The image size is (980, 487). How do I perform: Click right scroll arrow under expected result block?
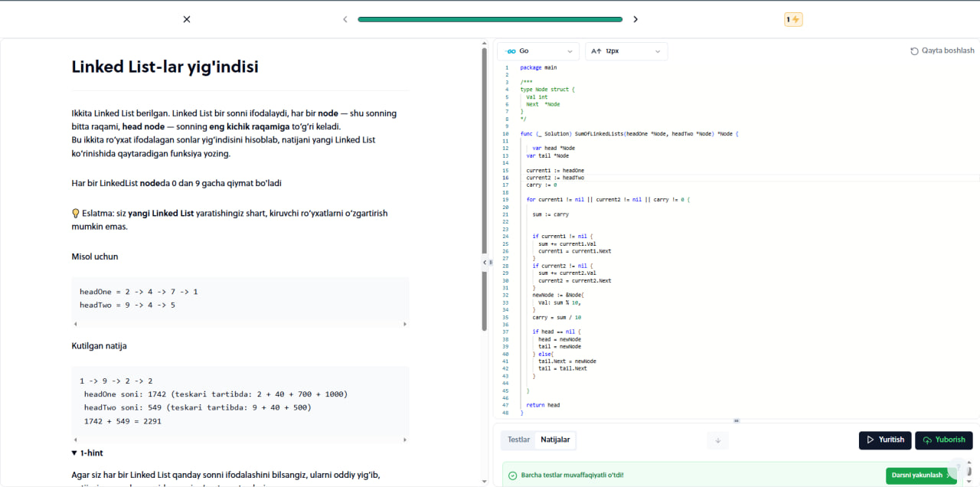(x=405, y=440)
